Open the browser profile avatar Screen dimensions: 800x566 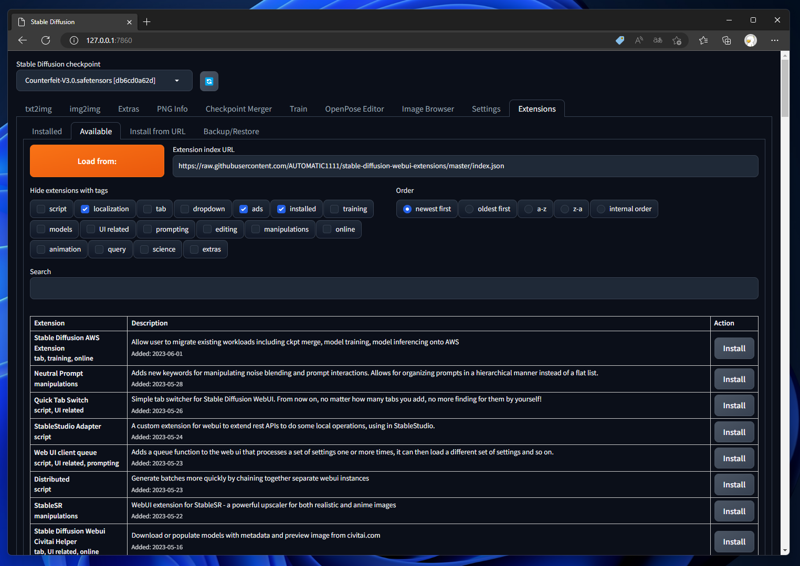pyautogui.click(x=751, y=40)
